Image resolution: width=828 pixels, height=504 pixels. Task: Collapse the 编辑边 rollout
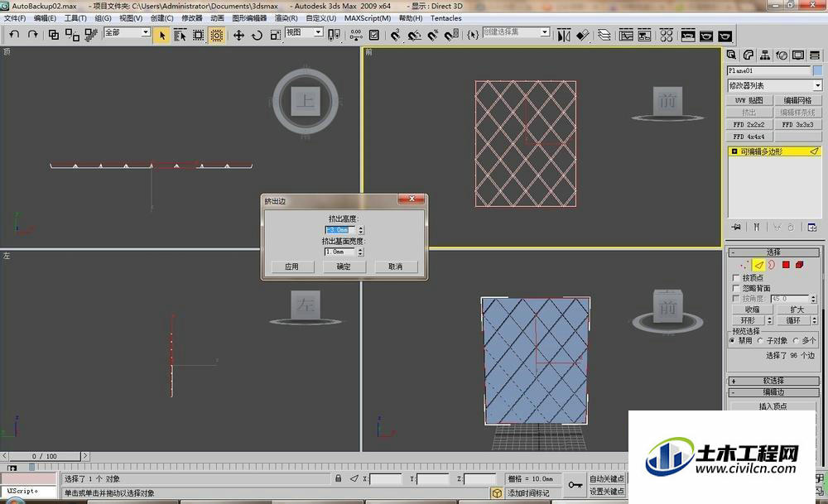pyautogui.click(x=773, y=392)
